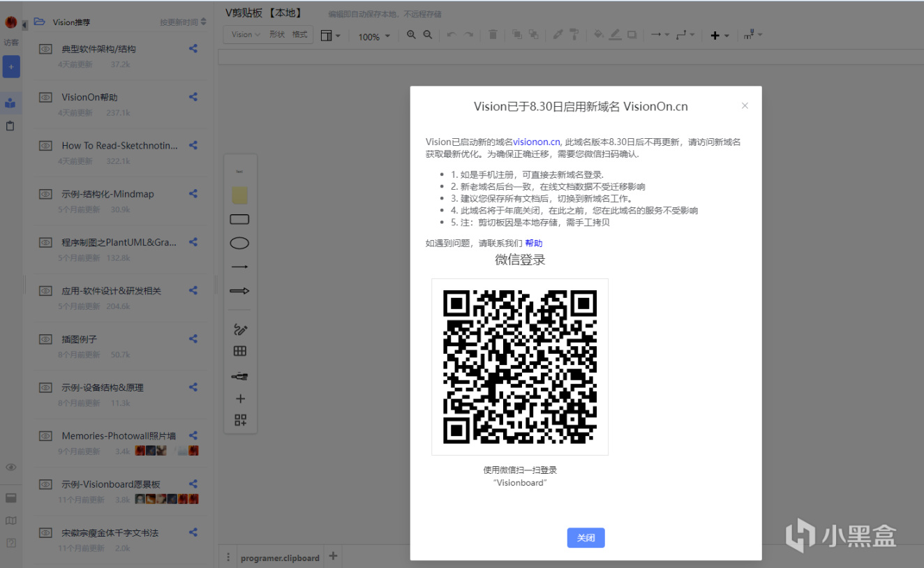
Task: Select the connector plug tool
Action: click(240, 376)
